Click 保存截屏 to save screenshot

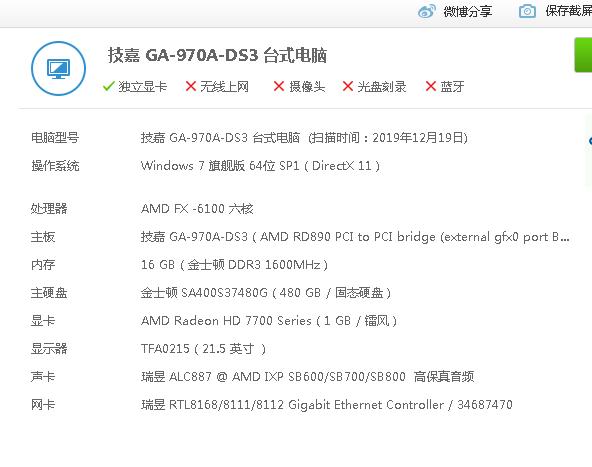[568, 11]
